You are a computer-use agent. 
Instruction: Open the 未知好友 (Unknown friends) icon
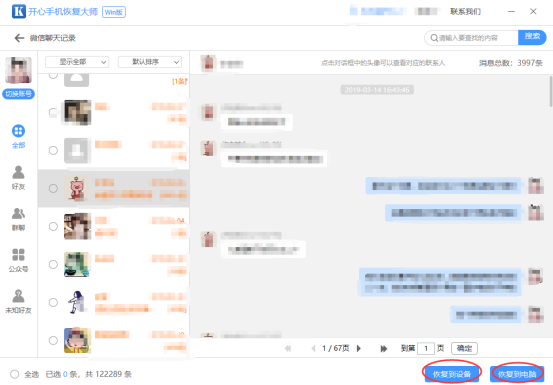pyautogui.click(x=18, y=296)
